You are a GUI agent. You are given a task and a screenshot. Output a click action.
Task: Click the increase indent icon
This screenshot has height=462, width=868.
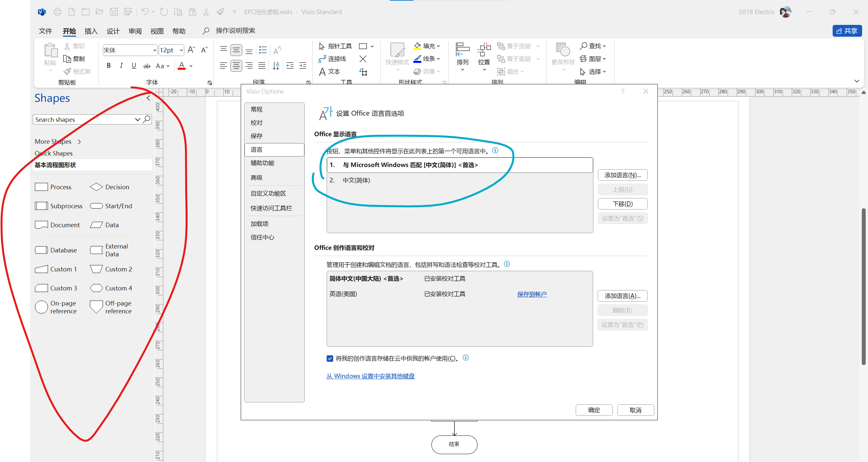click(302, 66)
